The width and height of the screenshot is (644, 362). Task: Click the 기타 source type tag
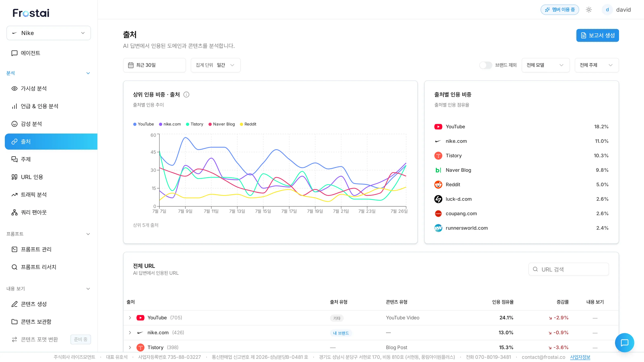click(x=337, y=318)
